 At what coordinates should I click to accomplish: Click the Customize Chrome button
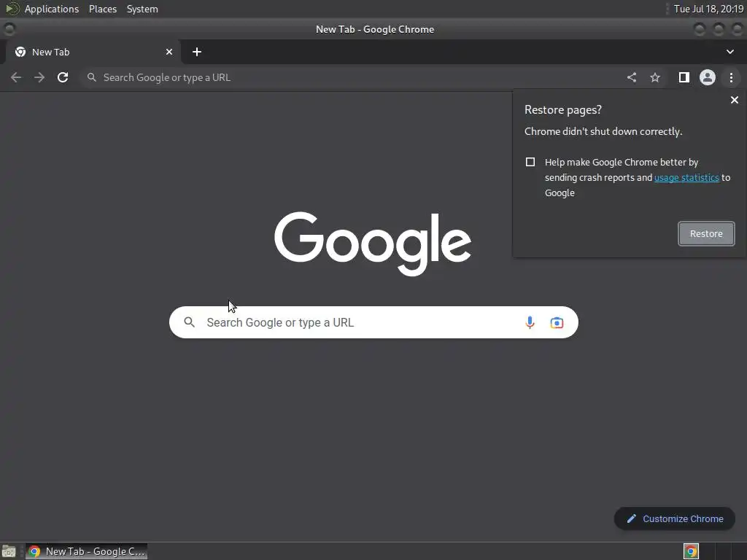pyautogui.click(x=675, y=518)
